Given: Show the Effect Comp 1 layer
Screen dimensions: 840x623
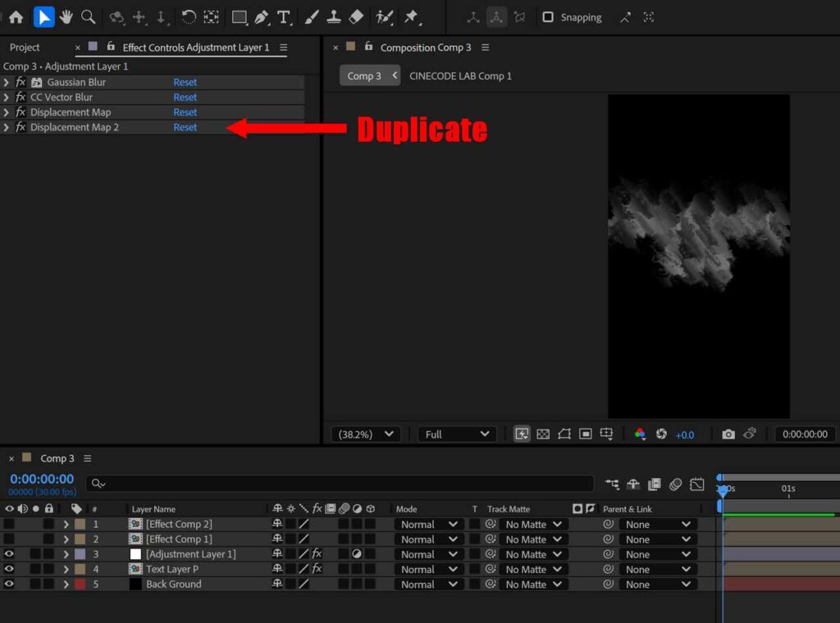Looking at the screenshot, I should click(9, 539).
